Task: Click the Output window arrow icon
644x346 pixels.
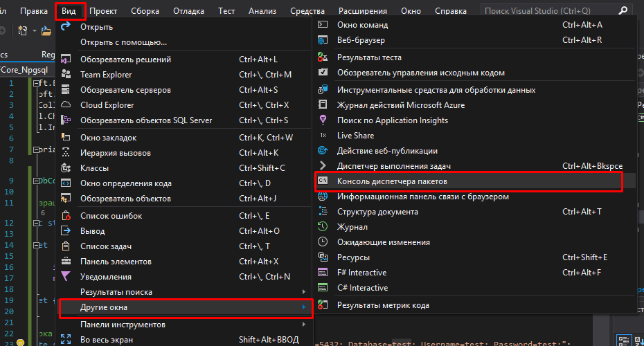Action: click(66, 230)
